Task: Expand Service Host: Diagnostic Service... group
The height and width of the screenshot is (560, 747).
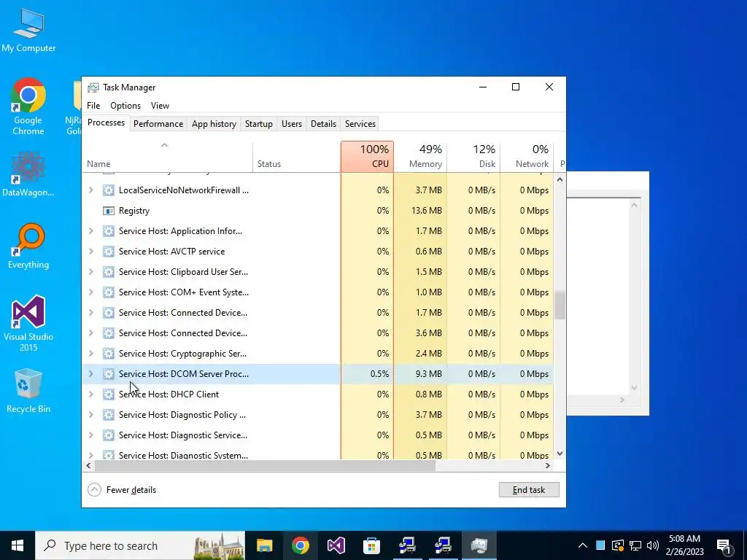Action: (x=91, y=435)
